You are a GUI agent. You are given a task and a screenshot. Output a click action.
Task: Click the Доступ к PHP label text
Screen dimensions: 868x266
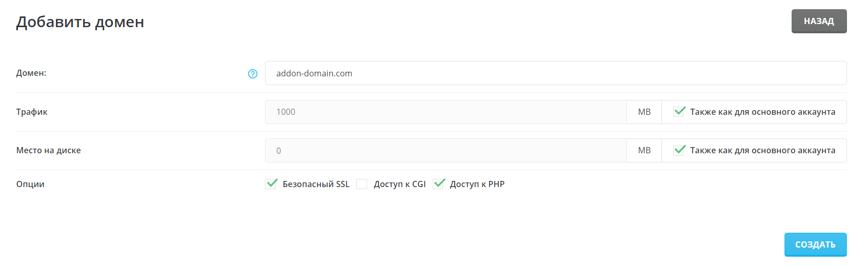pos(477,184)
